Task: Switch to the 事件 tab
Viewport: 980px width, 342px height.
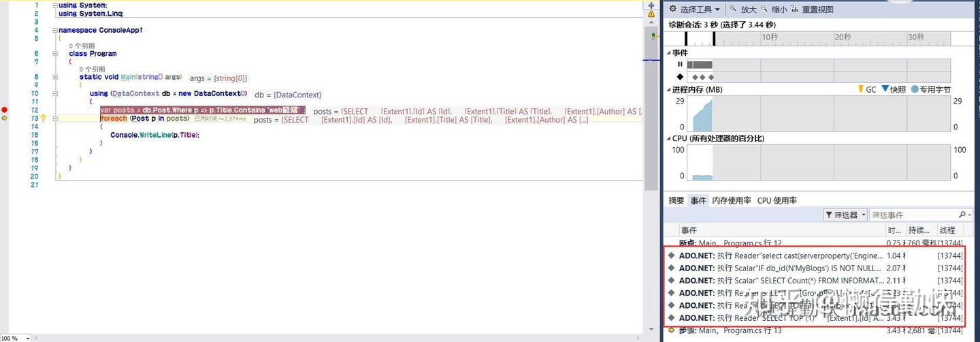Action: (698, 200)
